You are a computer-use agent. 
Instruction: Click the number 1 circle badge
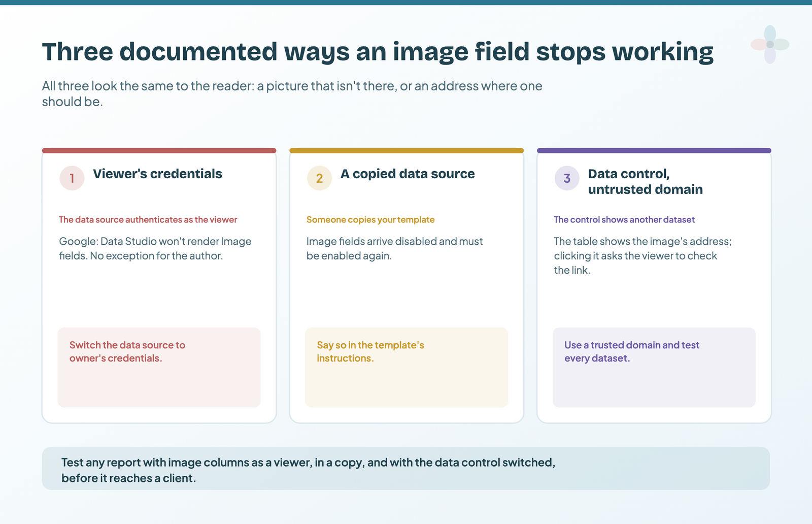72,178
